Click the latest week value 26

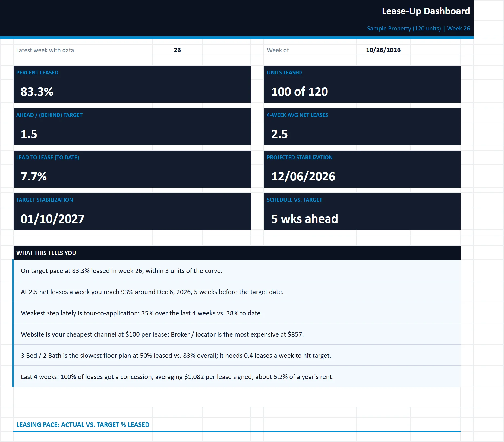(177, 50)
